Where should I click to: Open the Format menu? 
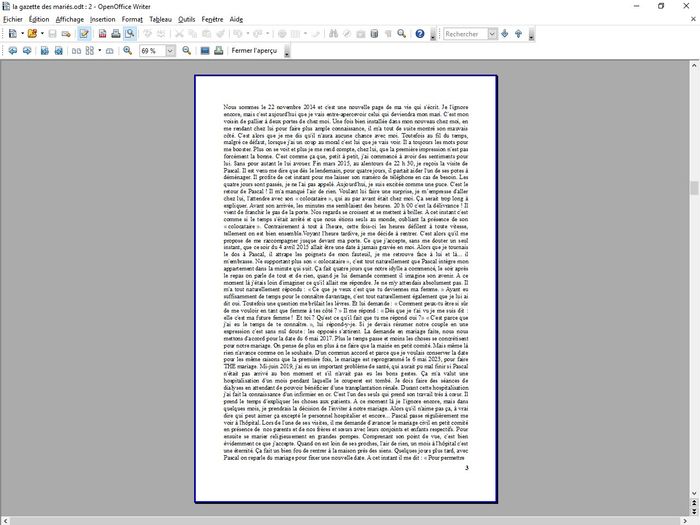point(132,19)
